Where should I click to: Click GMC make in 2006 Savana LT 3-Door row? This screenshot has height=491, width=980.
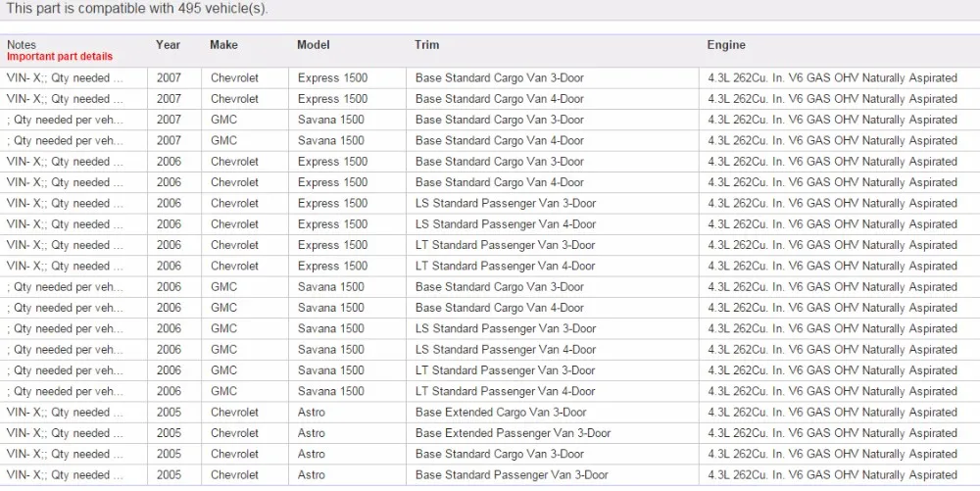(223, 370)
